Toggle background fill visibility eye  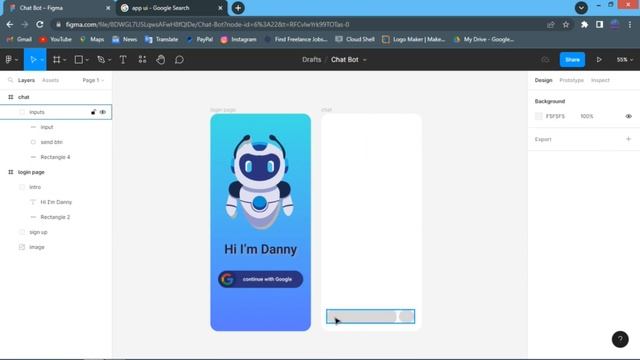click(x=629, y=116)
